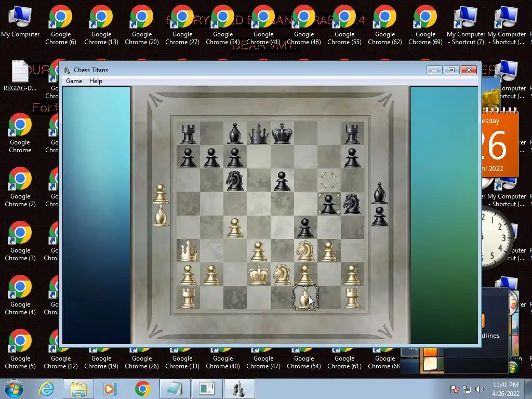This screenshot has width=532, height=399.
Task: Select the white knight on f3
Action: [x=305, y=250]
